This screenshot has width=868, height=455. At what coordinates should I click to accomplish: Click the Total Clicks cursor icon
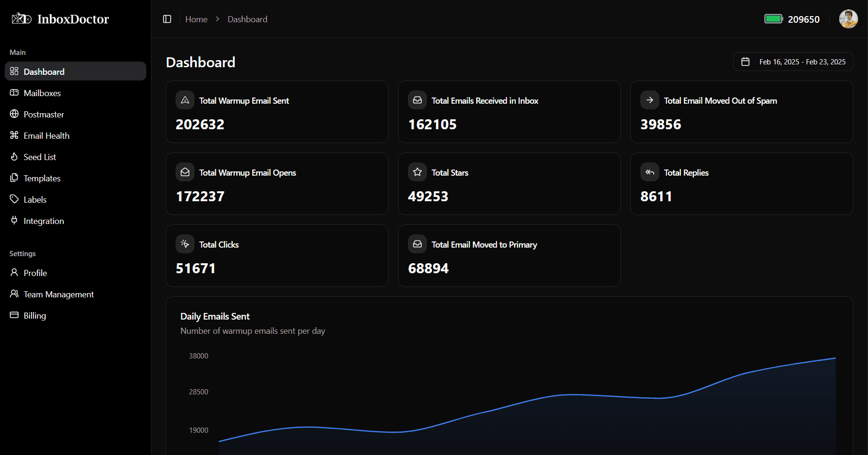click(x=185, y=244)
